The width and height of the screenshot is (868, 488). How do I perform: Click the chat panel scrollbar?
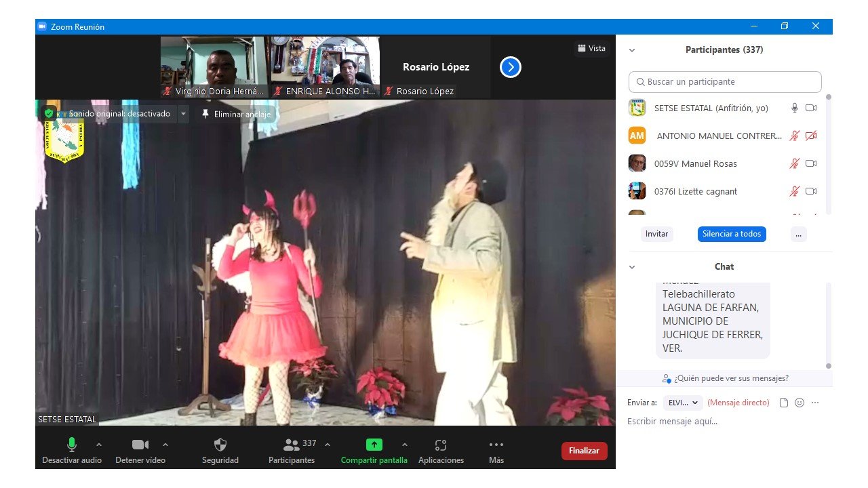(x=828, y=325)
